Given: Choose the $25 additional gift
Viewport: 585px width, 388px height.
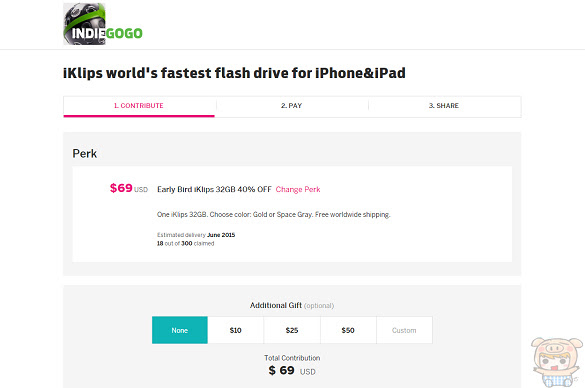Looking at the screenshot, I should coord(292,330).
